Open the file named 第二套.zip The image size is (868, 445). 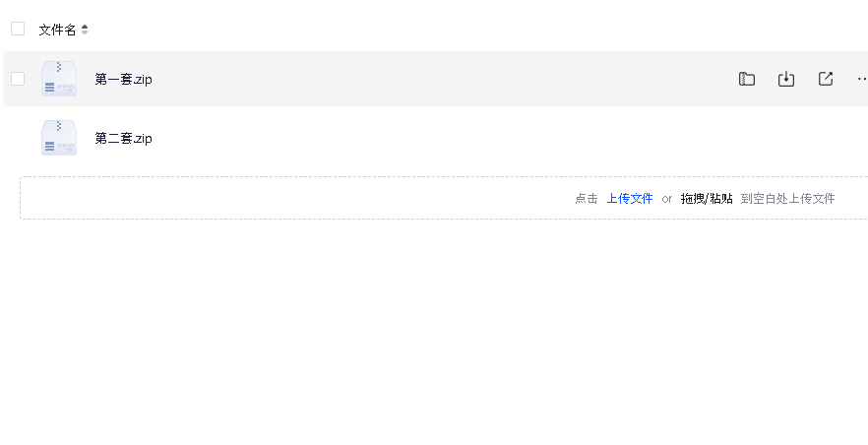pyautogui.click(x=123, y=139)
